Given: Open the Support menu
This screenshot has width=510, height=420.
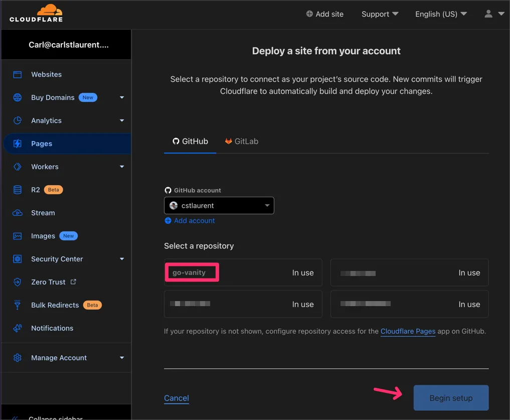Looking at the screenshot, I should pos(379,14).
